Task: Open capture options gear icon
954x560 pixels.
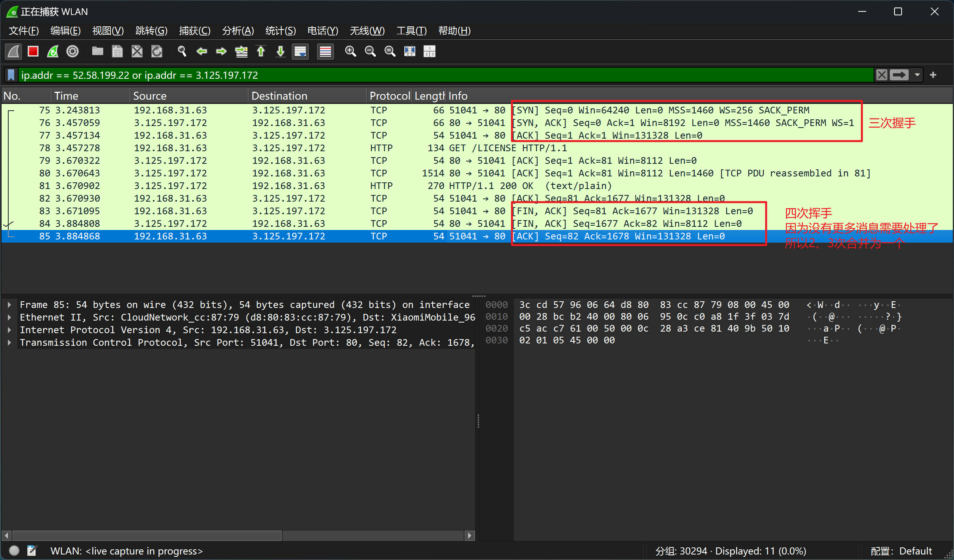Action: tap(73, 51)
